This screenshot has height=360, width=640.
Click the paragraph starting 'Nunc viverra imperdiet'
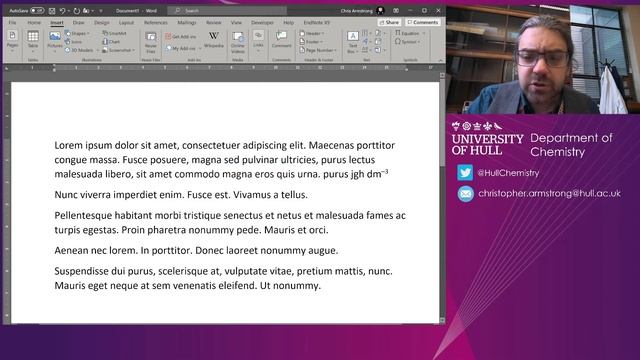click(181, 195)
